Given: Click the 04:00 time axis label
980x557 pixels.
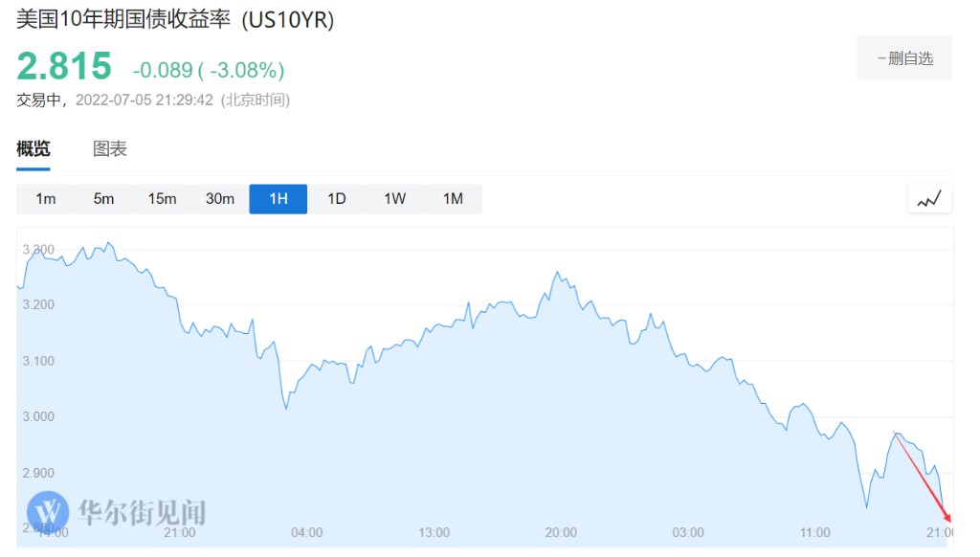Looking at the screenshot, I should (306, 533).
